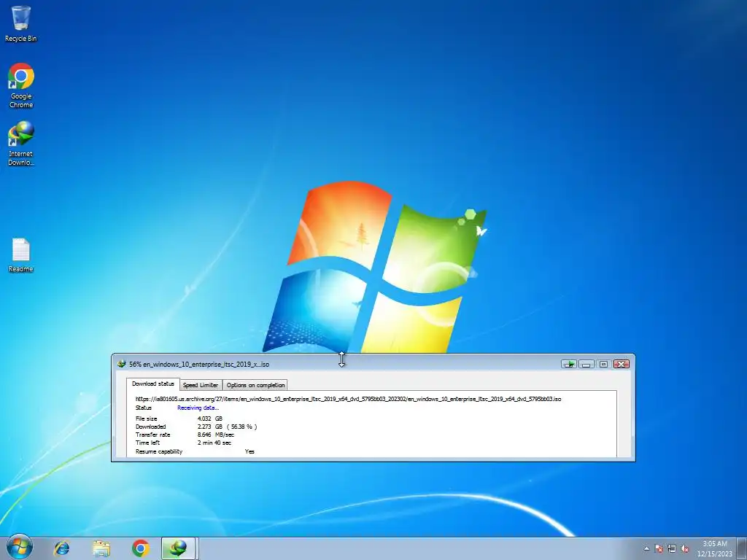Select the Google Chrome desktop shortcut
This screenshot has width=747, height=560.
[x=21, y=86]
